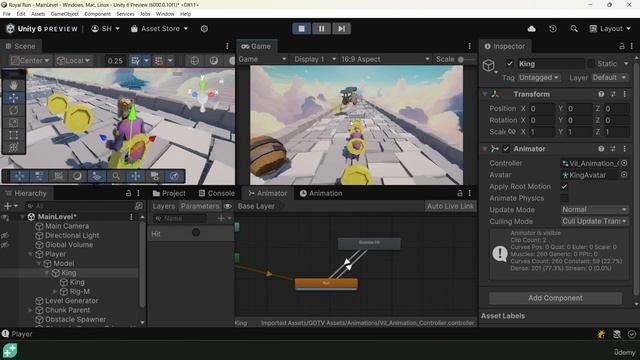Open the Display 1 dropdown
The height and width of the screenshot is (360, 640).
pos(315,59)
